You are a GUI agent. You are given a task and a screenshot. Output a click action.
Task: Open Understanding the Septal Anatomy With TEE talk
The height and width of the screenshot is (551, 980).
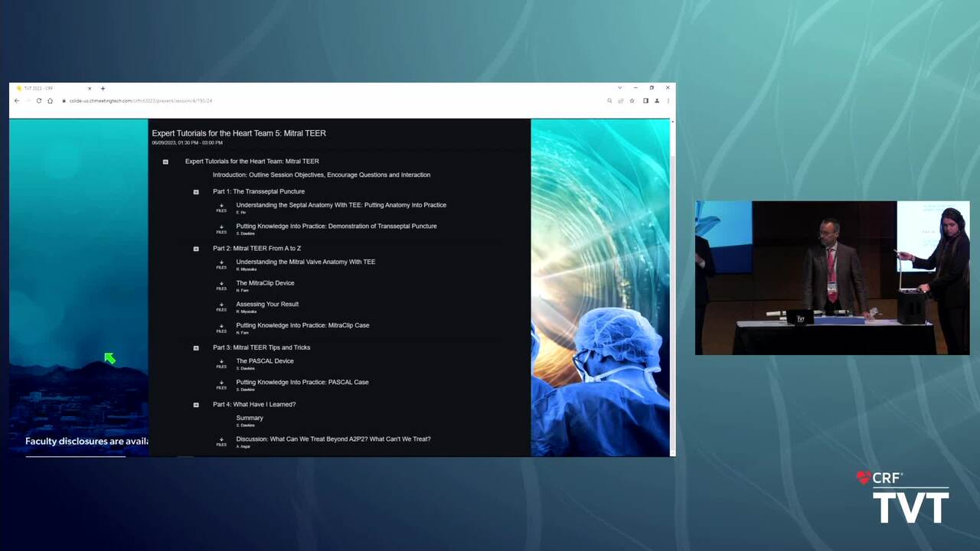pos(341,205)
